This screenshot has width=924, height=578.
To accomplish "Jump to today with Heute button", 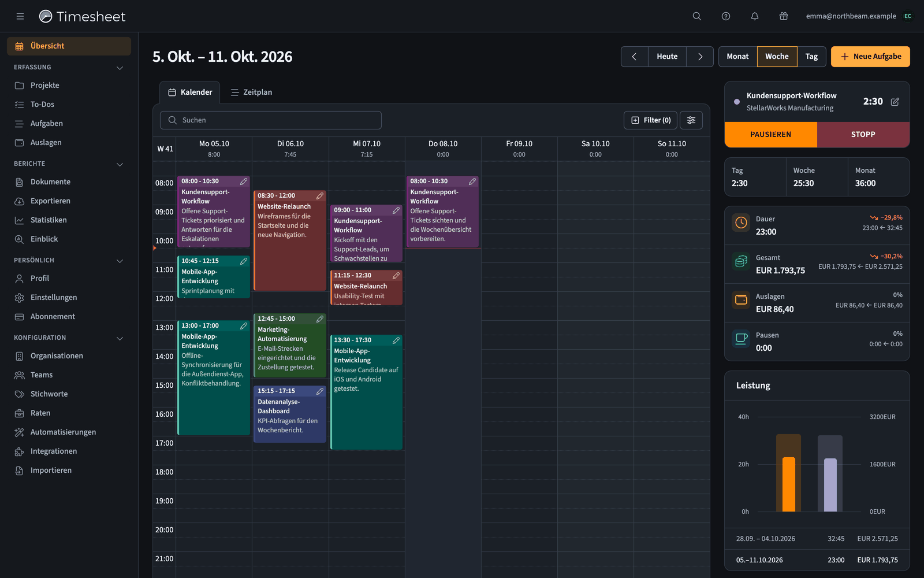I will click(x=667, y=57).
